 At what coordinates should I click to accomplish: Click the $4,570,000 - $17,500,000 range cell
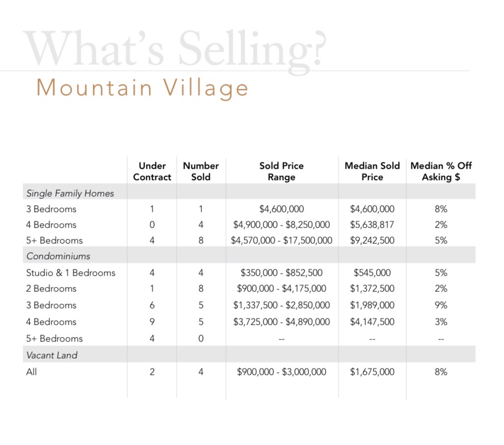coord(282,240)
